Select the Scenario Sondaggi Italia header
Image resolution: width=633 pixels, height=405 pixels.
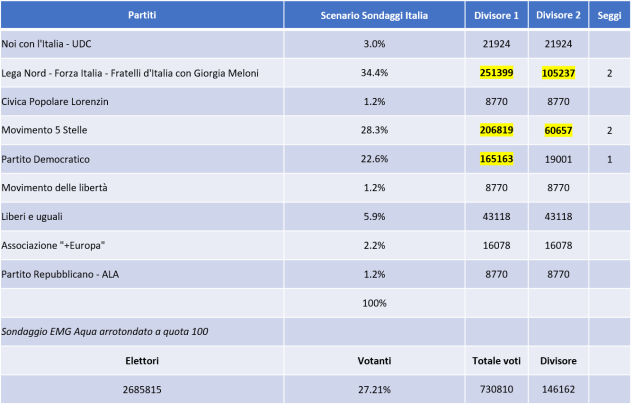pos(374,15)
